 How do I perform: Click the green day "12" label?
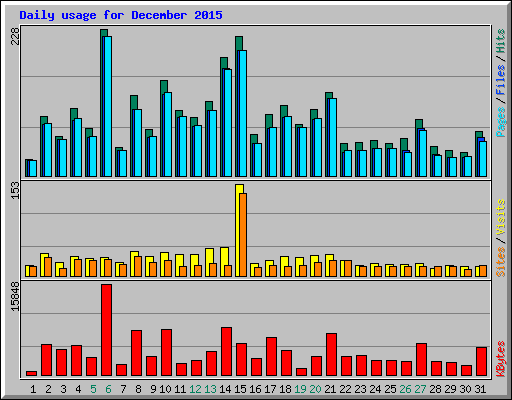pos(195,389)
